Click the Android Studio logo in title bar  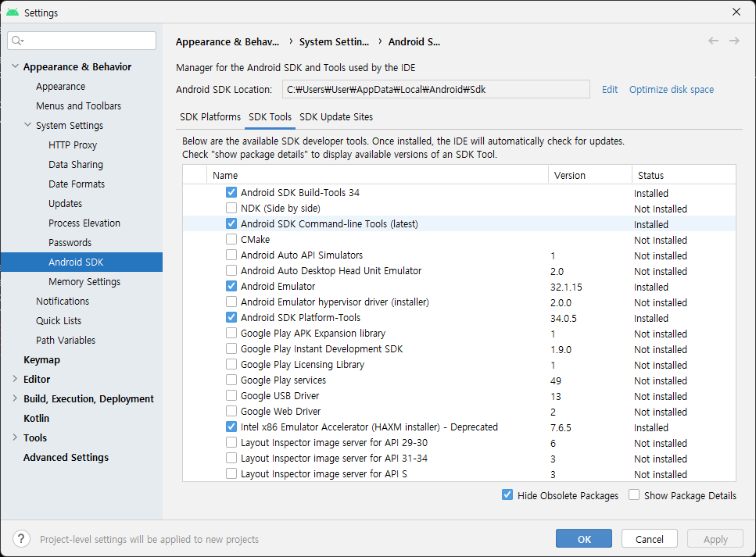(x=13, y=12)
